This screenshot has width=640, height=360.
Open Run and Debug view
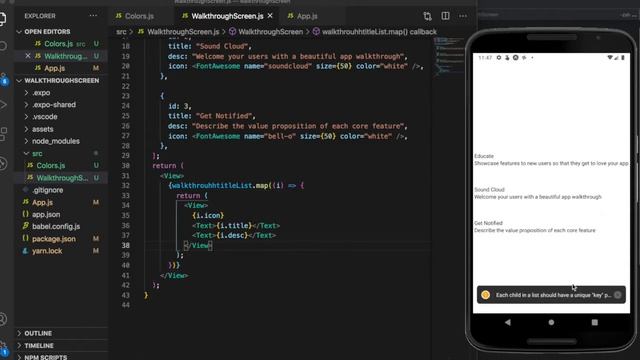click(3, 105)
